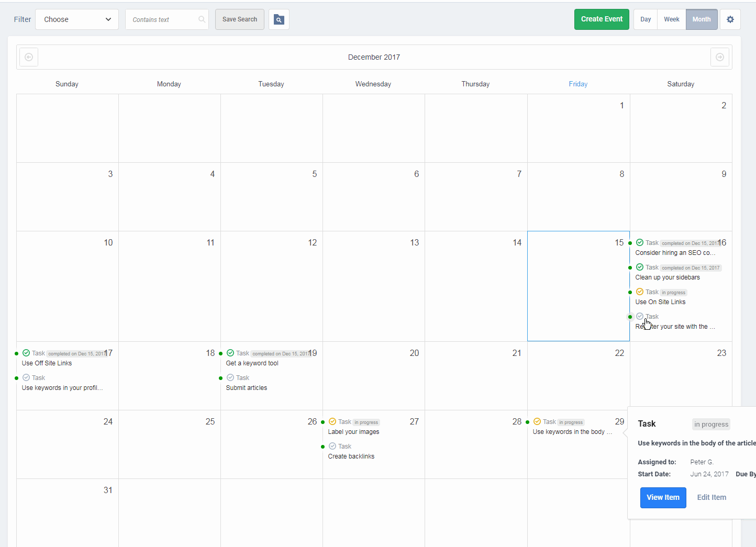Click the Create Event button
The width and height of the screenshot is (756, 547).
pyautogui.click(x=602, y=19)
